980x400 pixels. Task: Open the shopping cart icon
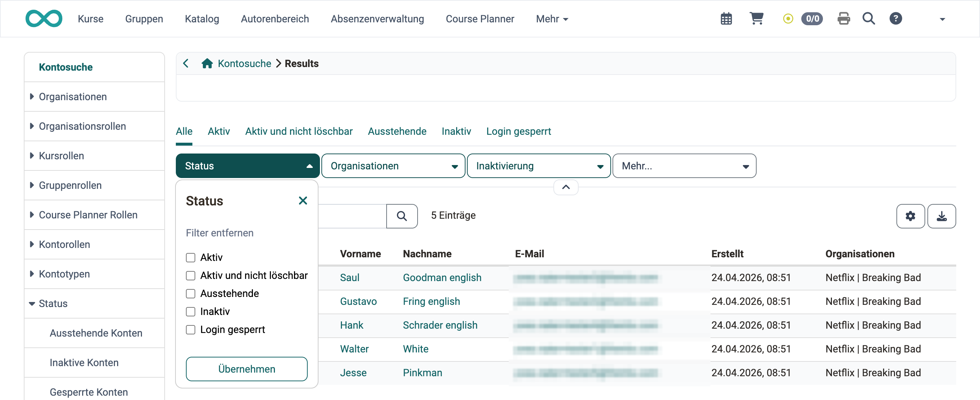[756, 18]
